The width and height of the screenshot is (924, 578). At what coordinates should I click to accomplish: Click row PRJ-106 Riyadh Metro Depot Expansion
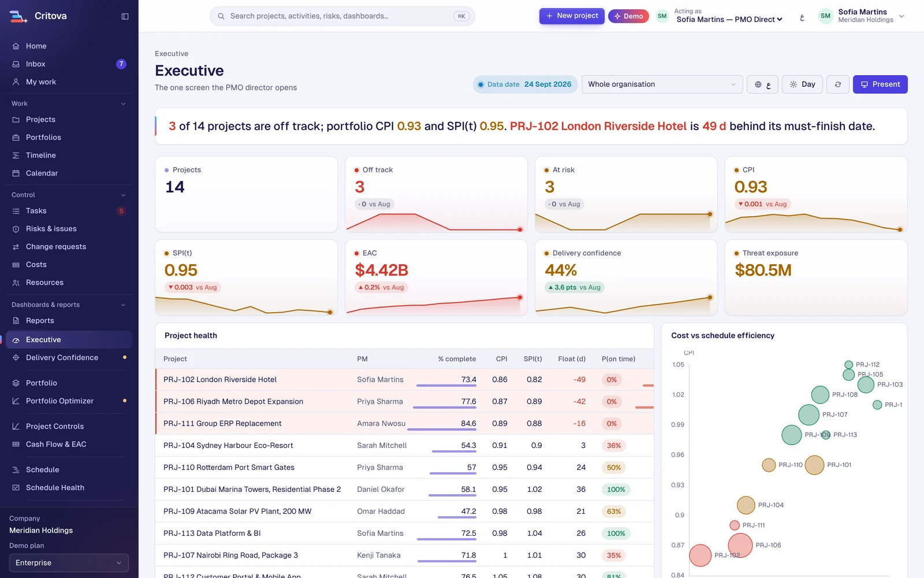coord(404,402)
